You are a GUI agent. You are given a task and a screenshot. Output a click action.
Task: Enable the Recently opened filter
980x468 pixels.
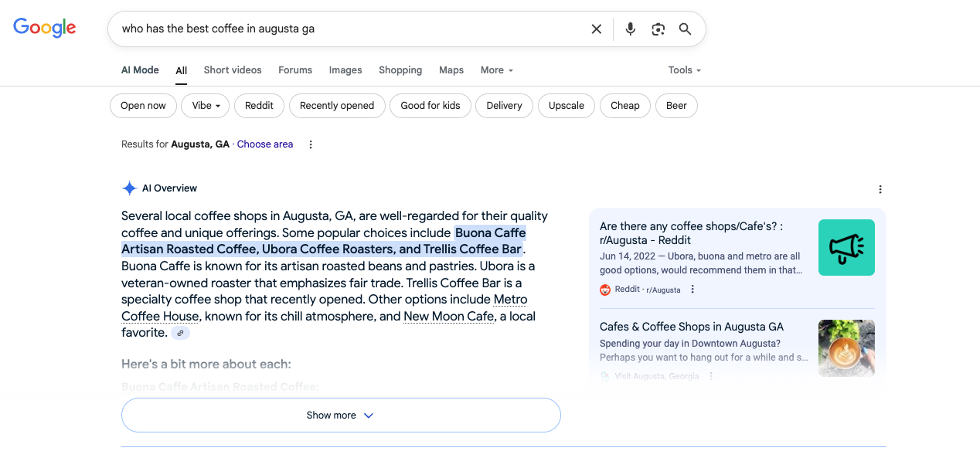point(337,106)
